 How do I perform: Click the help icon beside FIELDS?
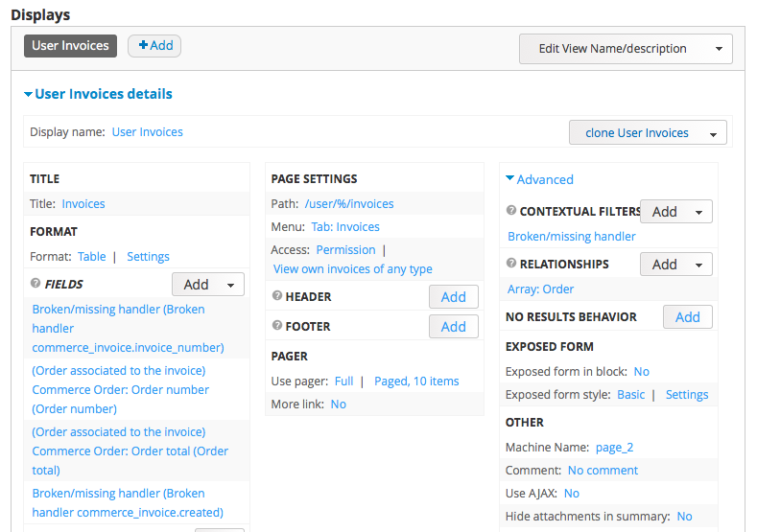[35, 284]
